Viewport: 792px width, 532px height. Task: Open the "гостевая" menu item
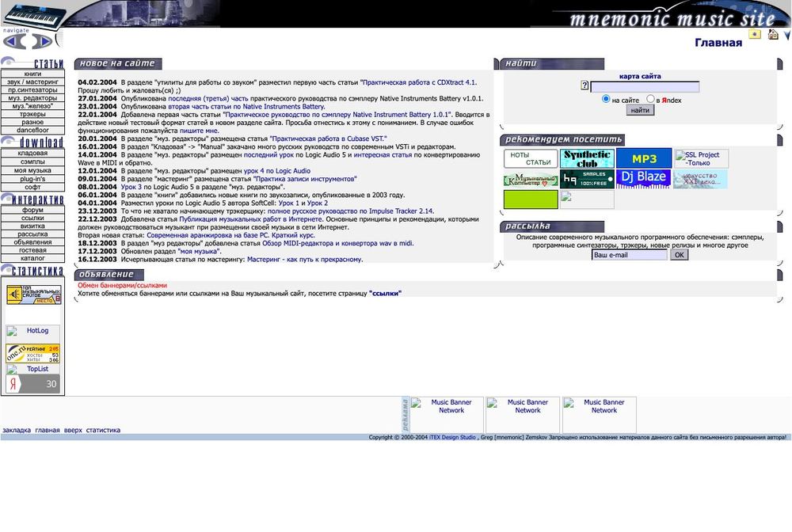pos(32,250)
